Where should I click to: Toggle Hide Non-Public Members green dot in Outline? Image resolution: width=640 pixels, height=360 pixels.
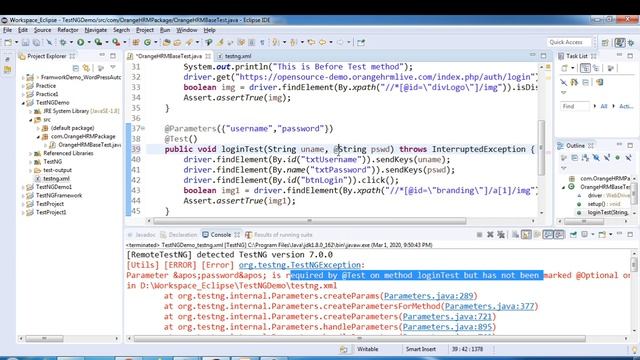point(617,158)
